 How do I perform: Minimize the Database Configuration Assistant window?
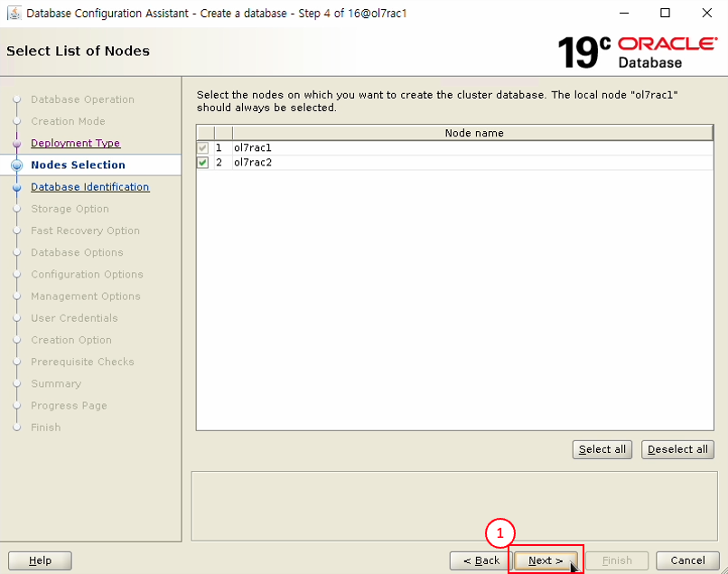624,13
